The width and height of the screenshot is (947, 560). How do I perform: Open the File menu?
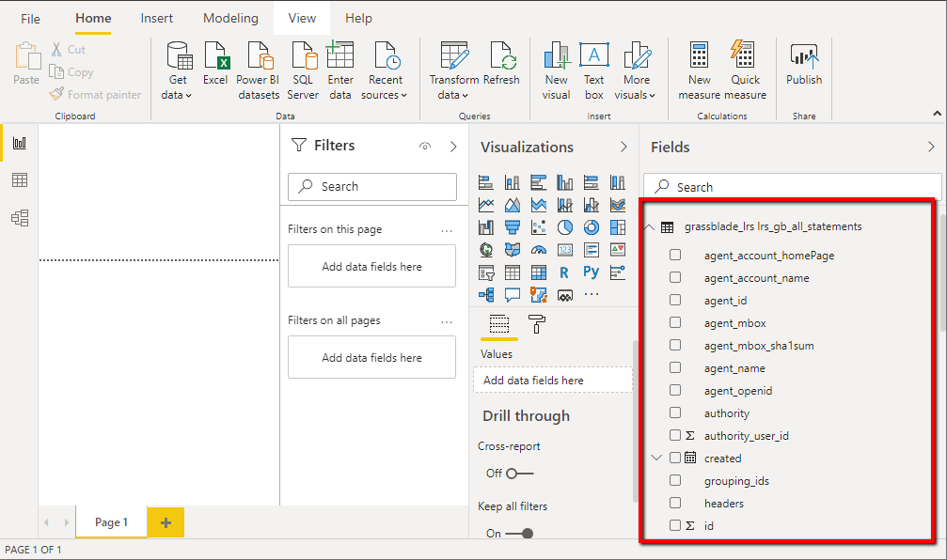(x=30, y=19)
